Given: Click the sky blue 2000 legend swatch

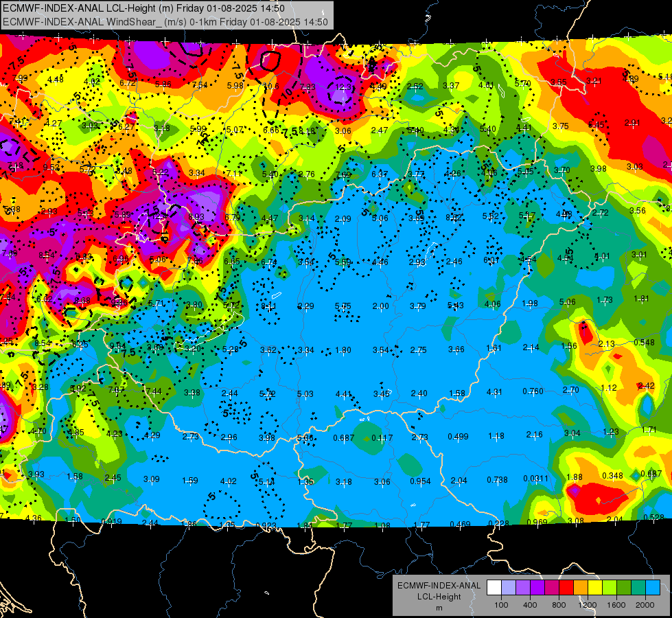Looking at the screenshot, I should coord(652,588).
